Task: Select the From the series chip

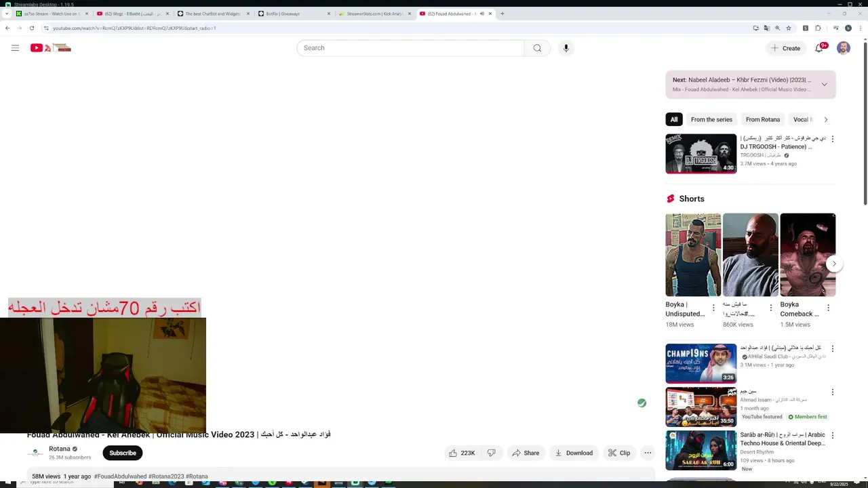Action: tap(711, 119)
